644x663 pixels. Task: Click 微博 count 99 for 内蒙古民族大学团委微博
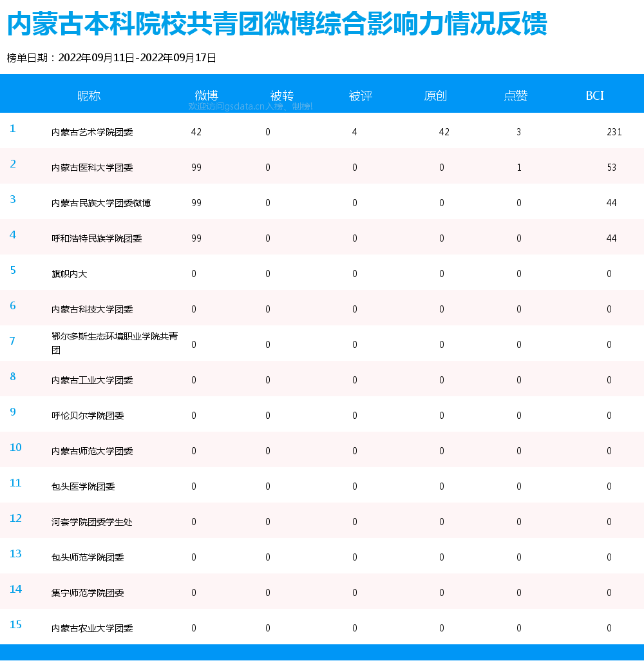click(196, 203)
